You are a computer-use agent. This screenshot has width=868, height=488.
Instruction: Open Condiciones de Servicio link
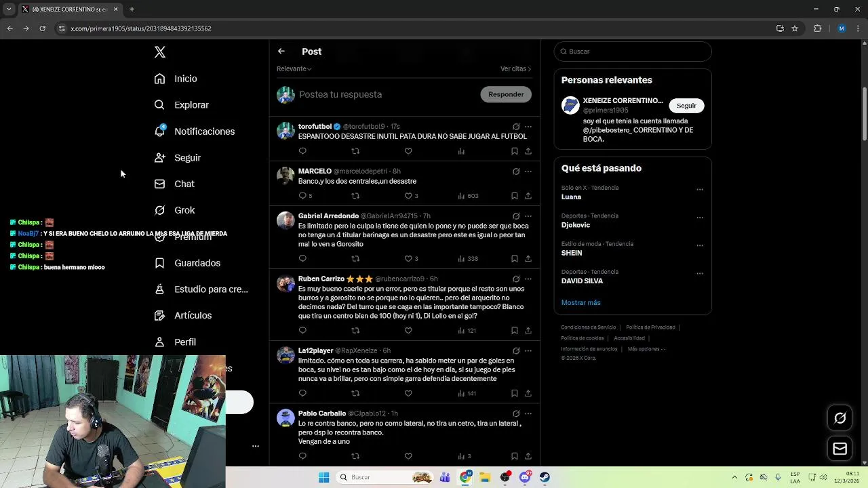[x=589, y=327]
